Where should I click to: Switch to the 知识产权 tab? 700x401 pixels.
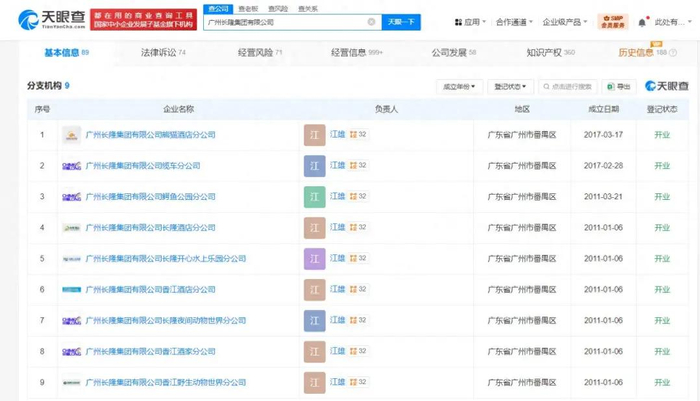549,51
